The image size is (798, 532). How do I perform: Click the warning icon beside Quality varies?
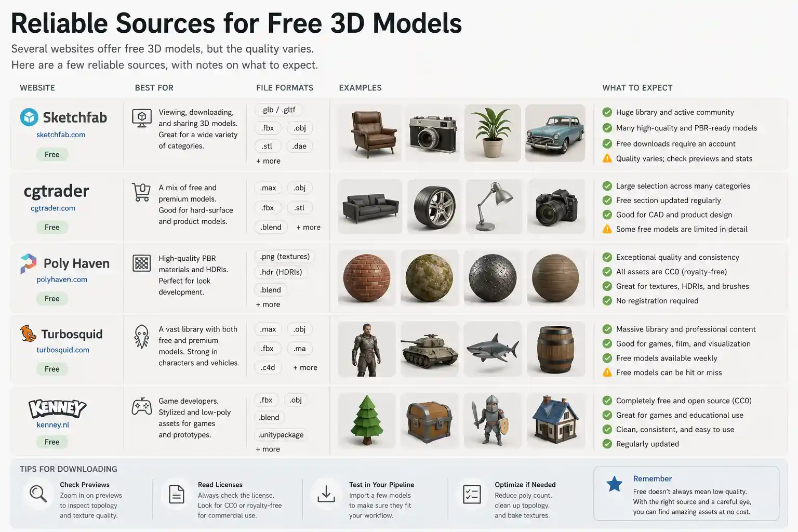(607, 158)
